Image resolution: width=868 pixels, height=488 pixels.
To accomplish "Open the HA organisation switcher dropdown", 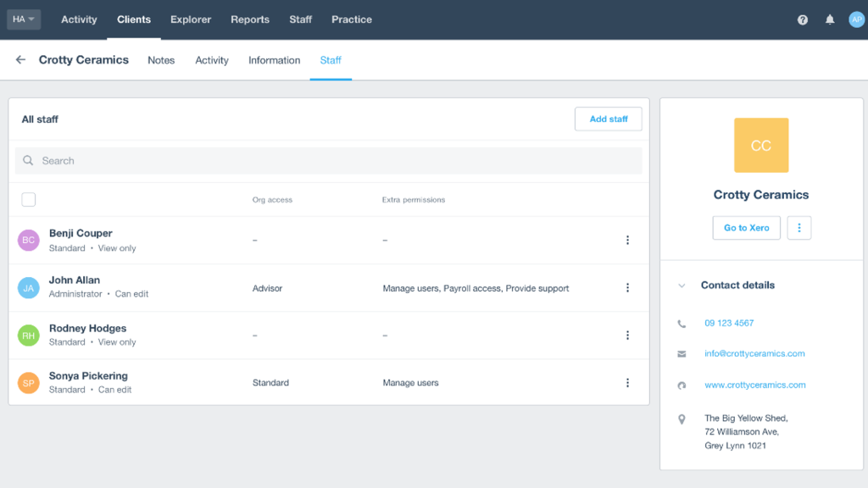I will pyautogui.click(x=23, y=19).
